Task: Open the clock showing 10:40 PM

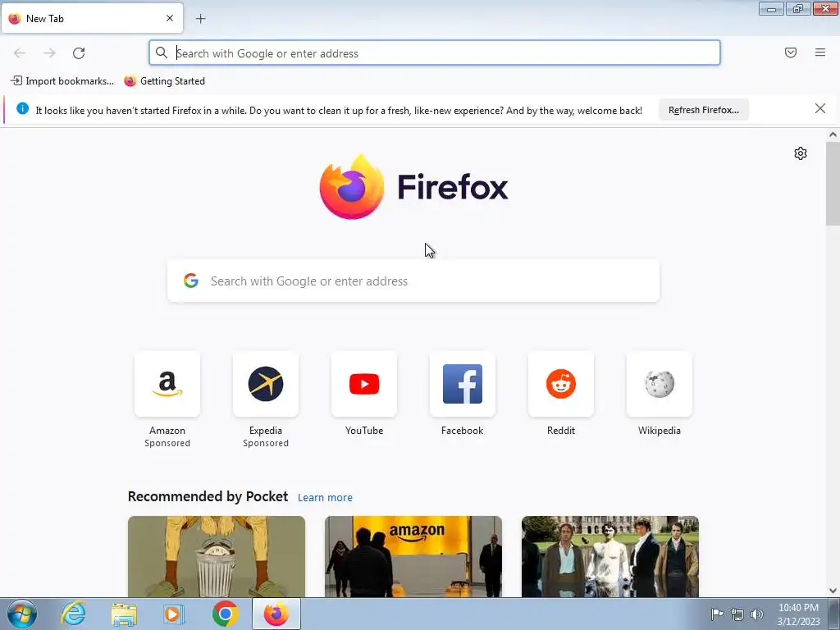Action: pyautogui.click(x=798, y=614)
